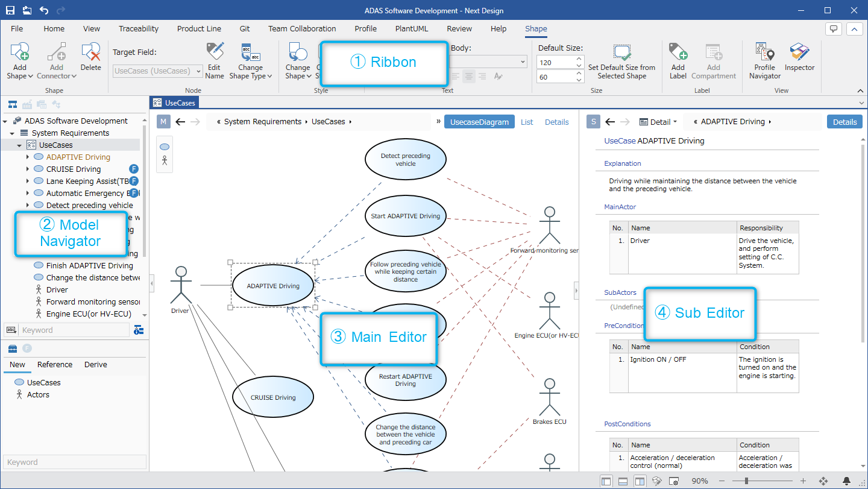Click the save-all icon beside Save
The height and width of the screenshot is (489, 868).
tap(27, 10)
